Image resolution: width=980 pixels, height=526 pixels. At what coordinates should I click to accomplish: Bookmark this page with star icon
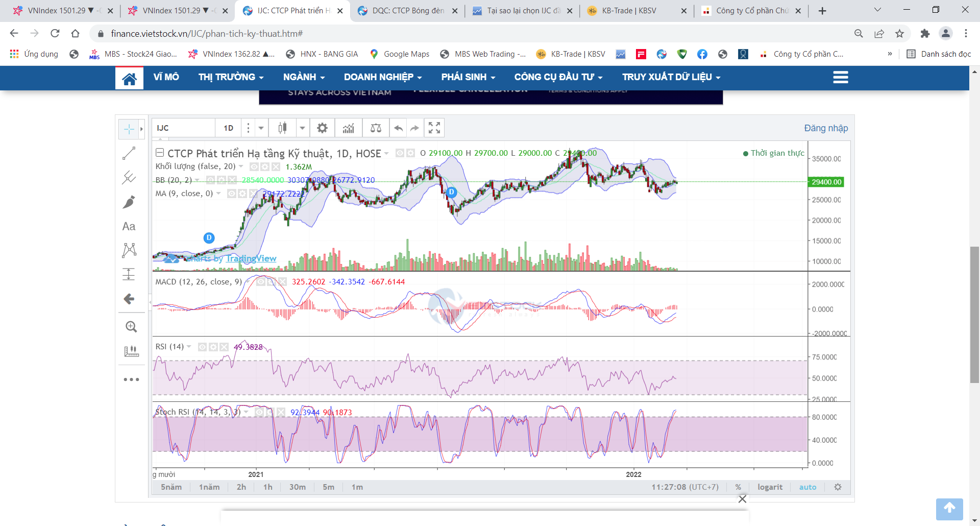click(x=899, y=34)
